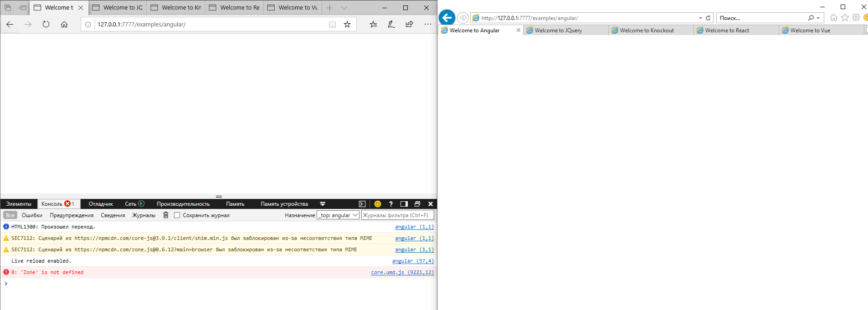The height and width of the screenshot is (310, 868).
Task: Go forward in Internet Explorer
Action: pyautogui.click(x=462, y=18)
